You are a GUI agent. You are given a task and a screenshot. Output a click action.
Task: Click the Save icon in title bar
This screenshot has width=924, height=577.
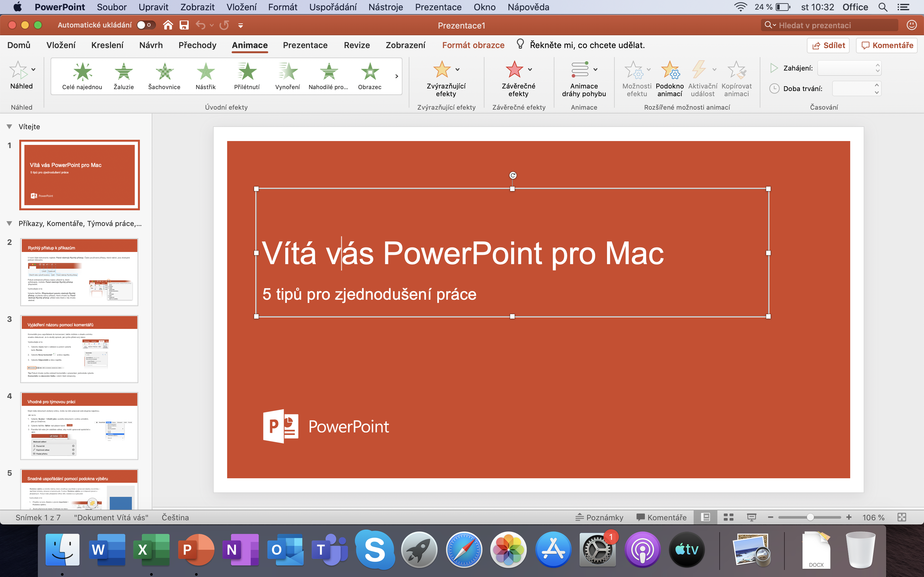pyautogui.click(x=184, y=25)
